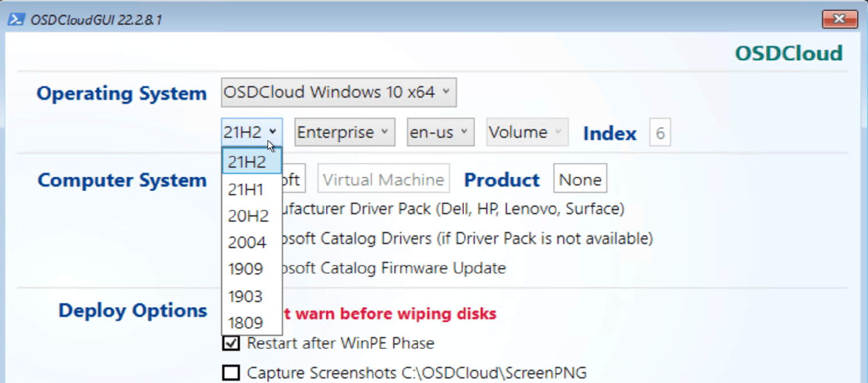Uncheck Restart after WinPE Phase
Screen dimensions: 868x383
tap(230, 343)
